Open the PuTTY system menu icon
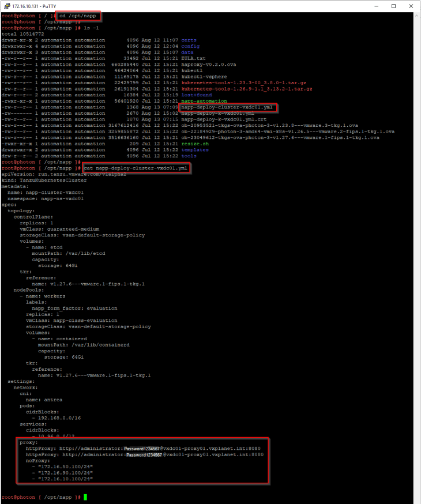The image size is (421, 504). (6, 6)
